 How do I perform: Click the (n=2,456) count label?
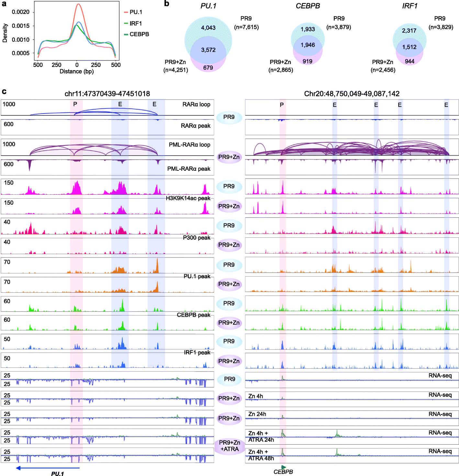[383, 70]
